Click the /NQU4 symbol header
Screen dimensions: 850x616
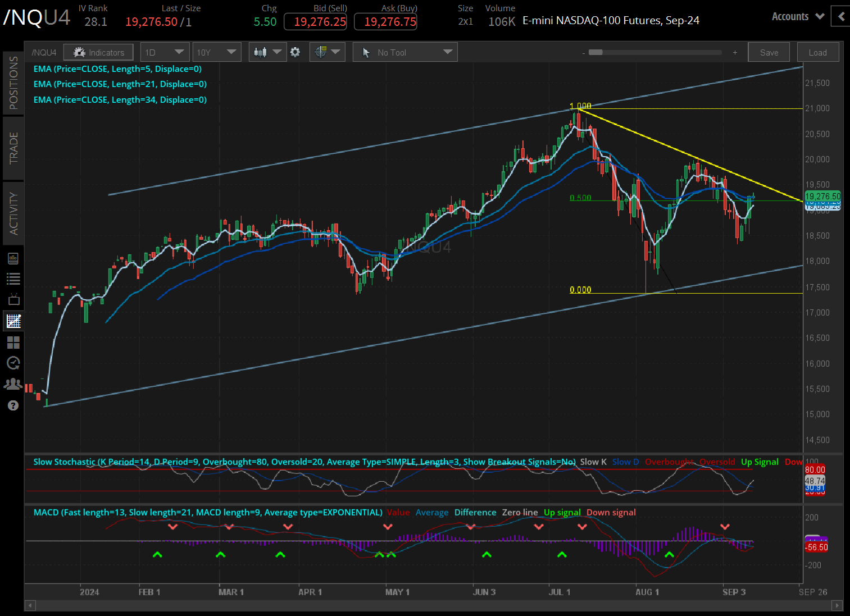click(37, 17)
